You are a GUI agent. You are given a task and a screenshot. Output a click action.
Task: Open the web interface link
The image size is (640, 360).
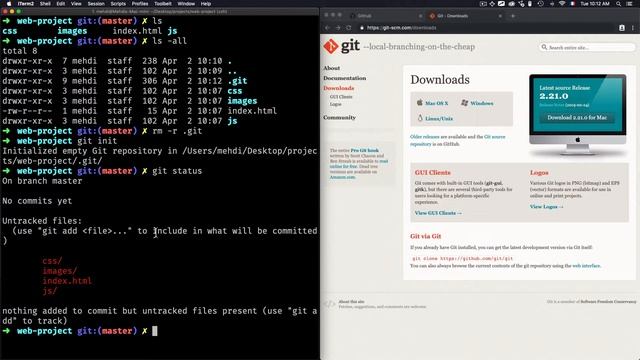click(x=586, y=266)
